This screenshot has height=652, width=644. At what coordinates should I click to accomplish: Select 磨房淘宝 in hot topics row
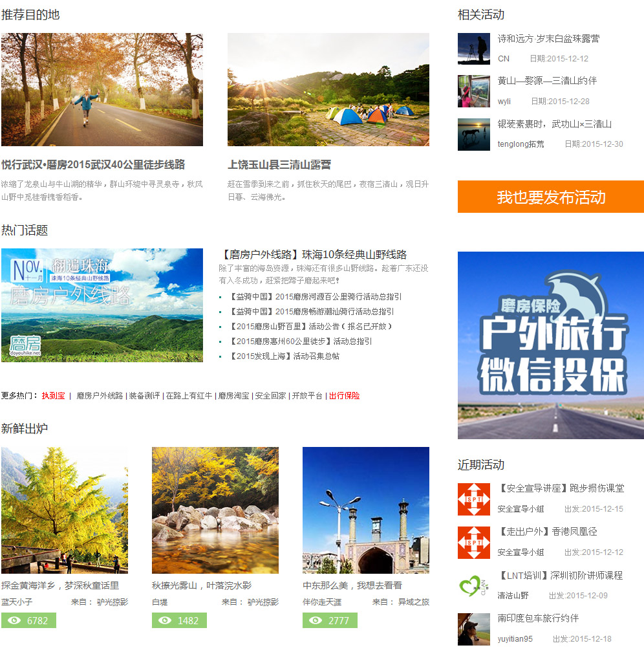point(233,396)
